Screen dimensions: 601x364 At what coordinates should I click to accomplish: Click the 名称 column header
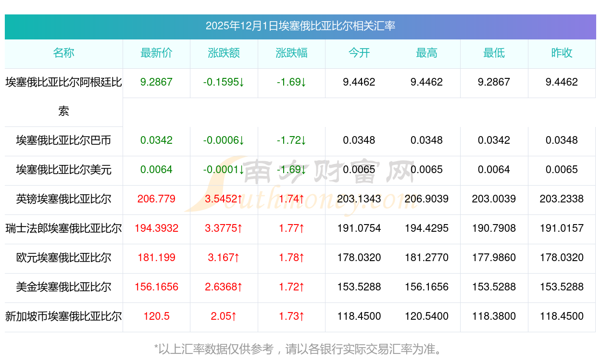pyautogui.click(x=63, y=53)
